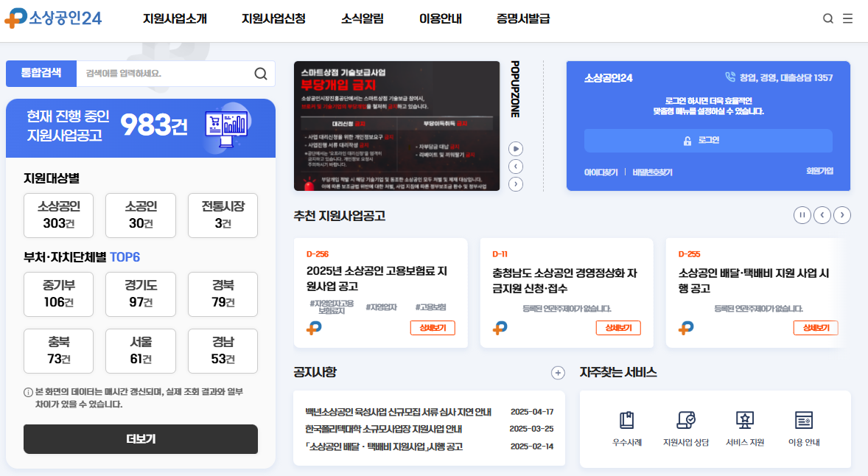Screen dimensions: 868x476
Task: Click the #자영업자고용보험료지 hashtag
Action: click(332, 307)
